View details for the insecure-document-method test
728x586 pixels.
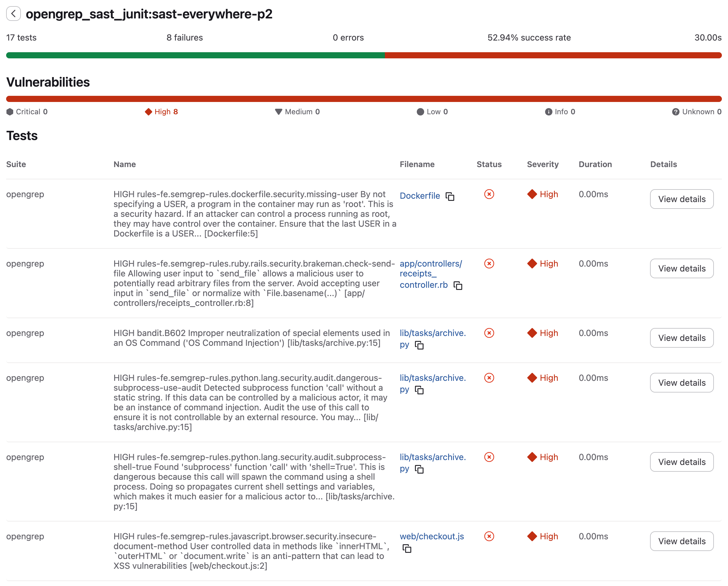pyautogui.click(x=682, y=541)
